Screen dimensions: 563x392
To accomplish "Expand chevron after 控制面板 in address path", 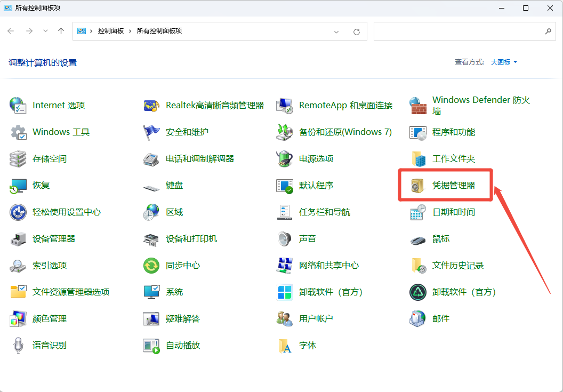I will point(130,31).
